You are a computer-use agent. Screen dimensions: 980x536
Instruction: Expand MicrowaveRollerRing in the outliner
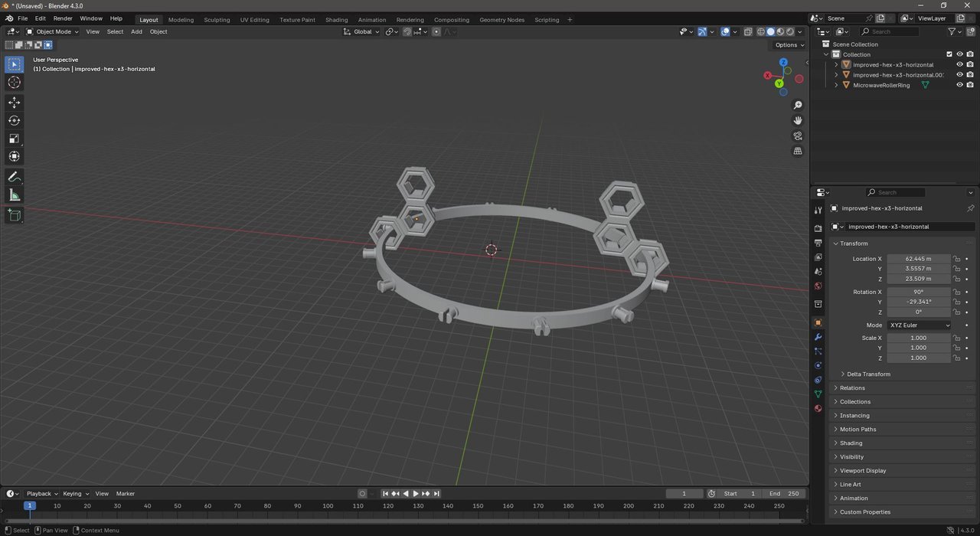[836, 85]
